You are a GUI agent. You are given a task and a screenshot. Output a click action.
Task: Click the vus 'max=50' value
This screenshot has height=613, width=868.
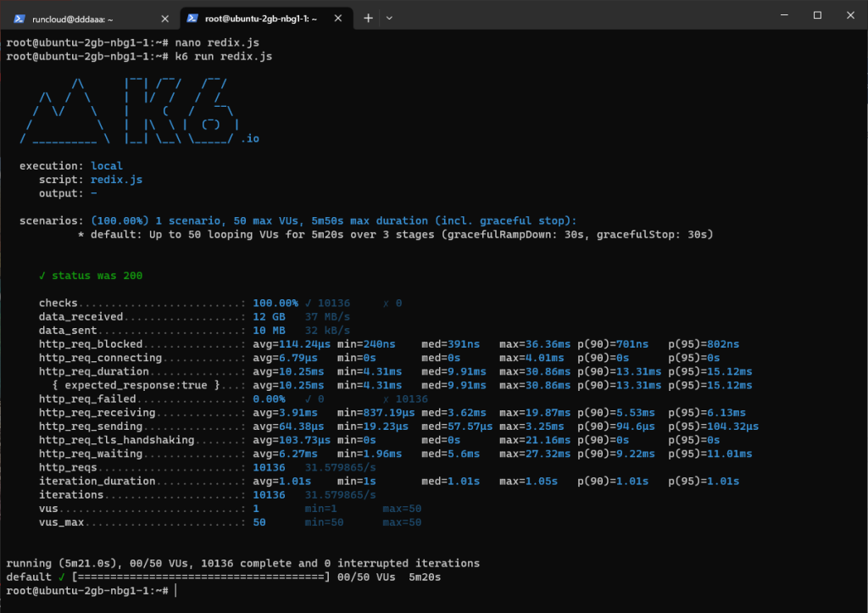[402, 509]
